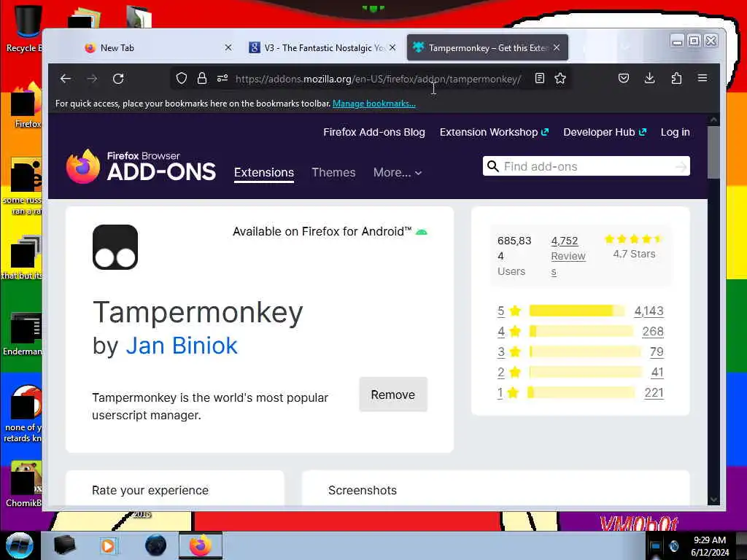The image size is (747, 560).
Task: Go back with the browser back arrow
Action: [66, 79]
